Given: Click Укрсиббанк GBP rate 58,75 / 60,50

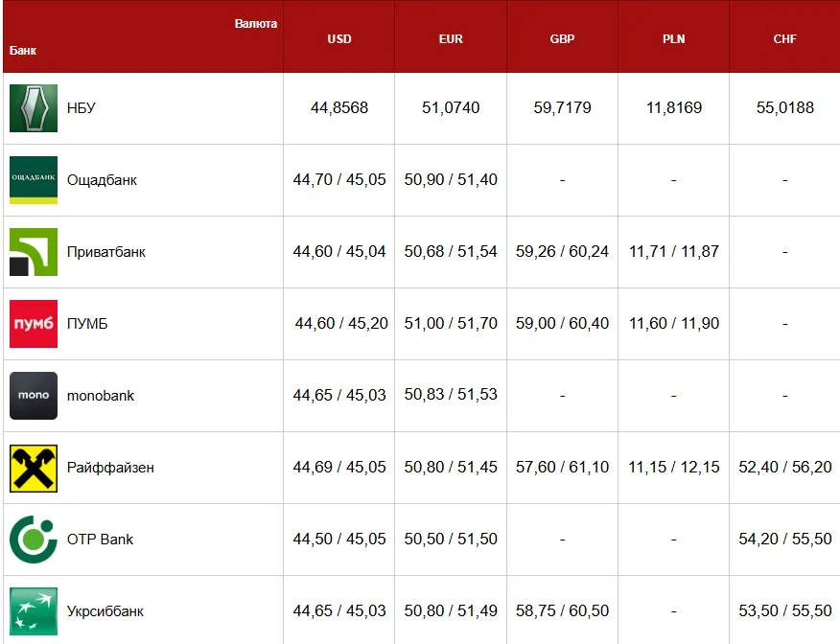Looking at the screenshot, I should point(562,610).
